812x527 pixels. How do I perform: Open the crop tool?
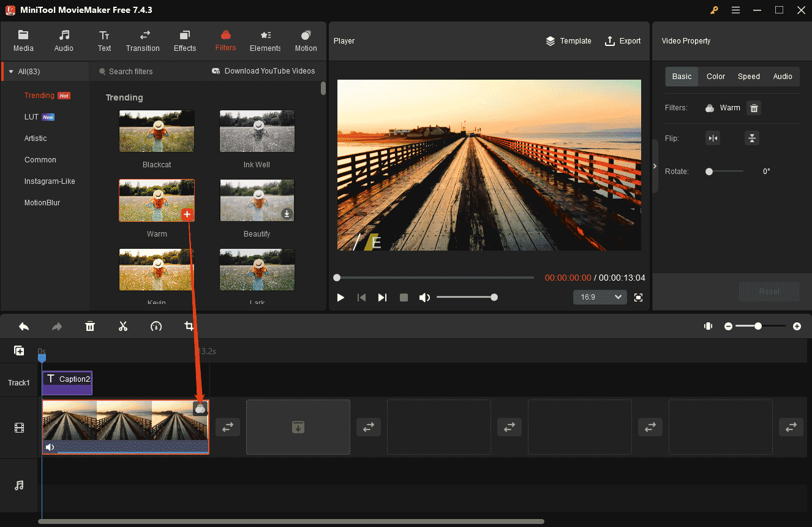point(189,326)
